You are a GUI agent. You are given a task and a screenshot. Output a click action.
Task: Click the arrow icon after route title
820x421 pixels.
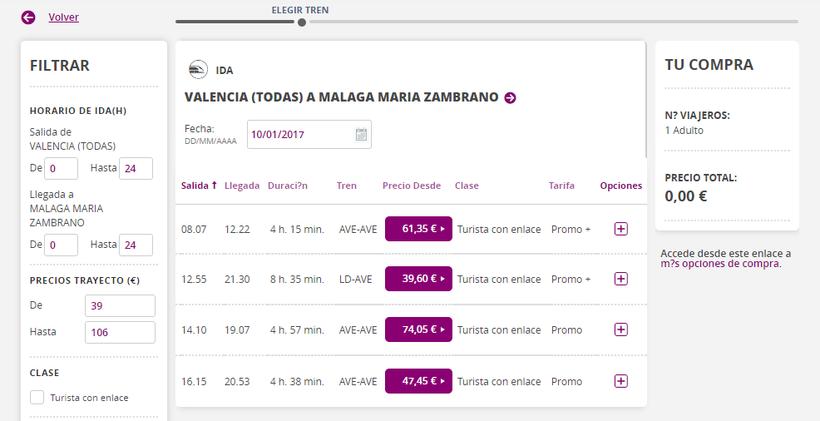(x=510, y=98)
